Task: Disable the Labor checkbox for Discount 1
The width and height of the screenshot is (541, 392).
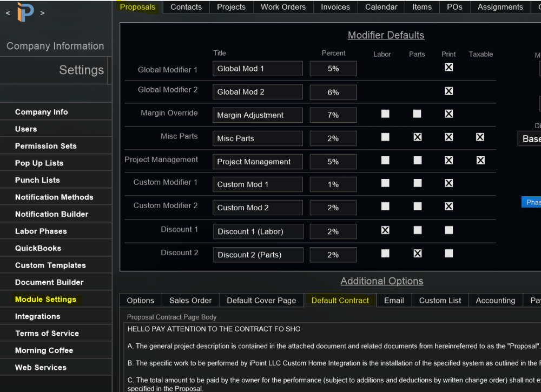Action: (x=385, y=230)
